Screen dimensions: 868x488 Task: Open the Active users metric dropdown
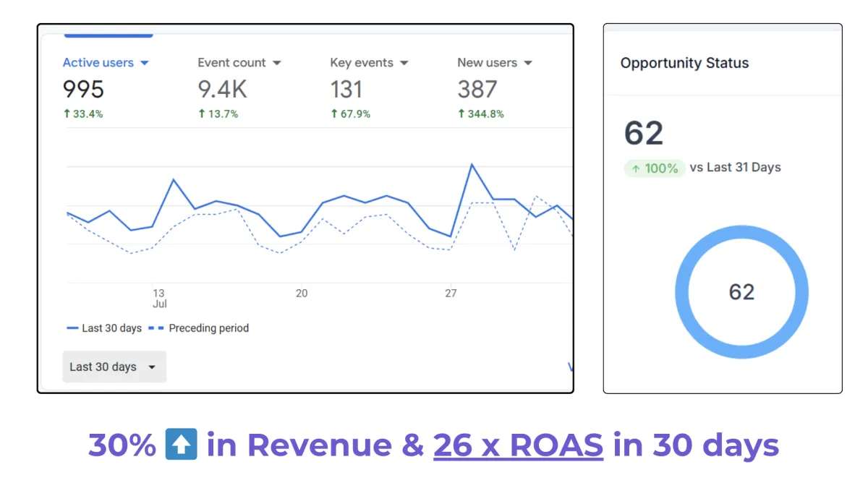coord(106,63)
